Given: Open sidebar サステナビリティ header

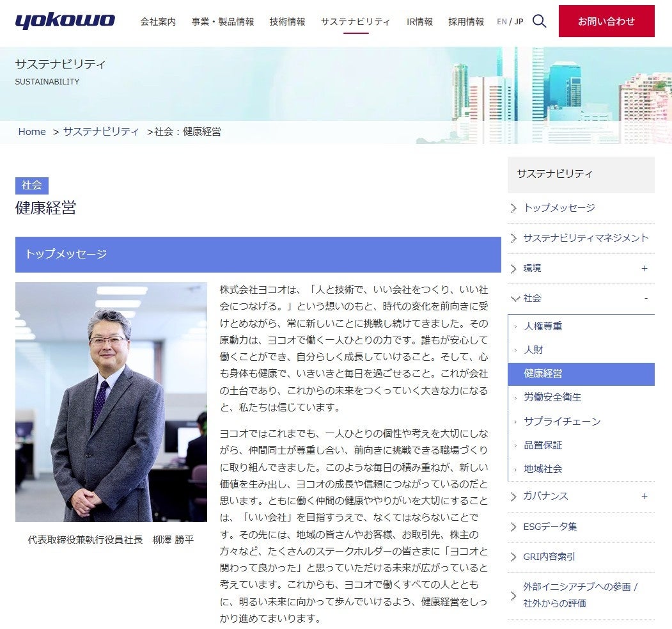Looking at the screenshot, I should point(581,174).
